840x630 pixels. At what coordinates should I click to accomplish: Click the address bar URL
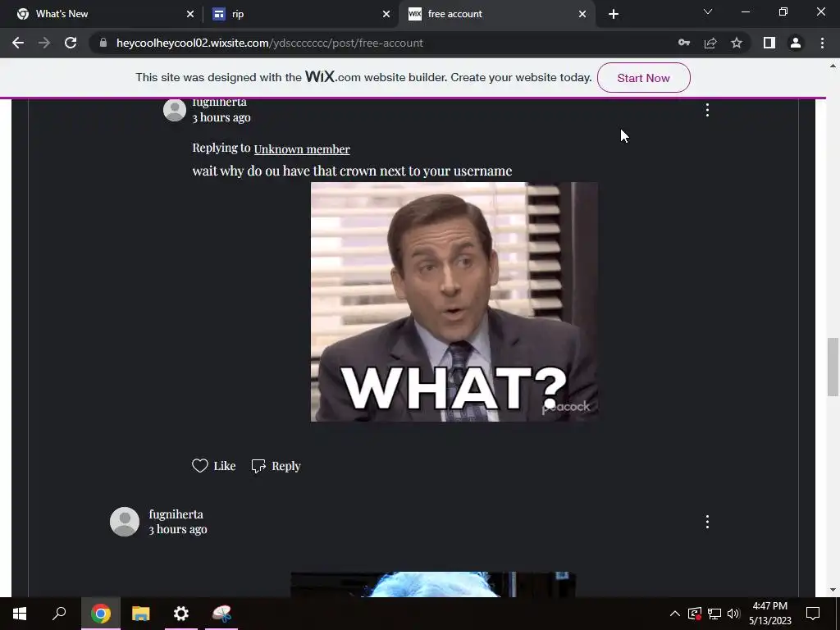coord(269,43)
